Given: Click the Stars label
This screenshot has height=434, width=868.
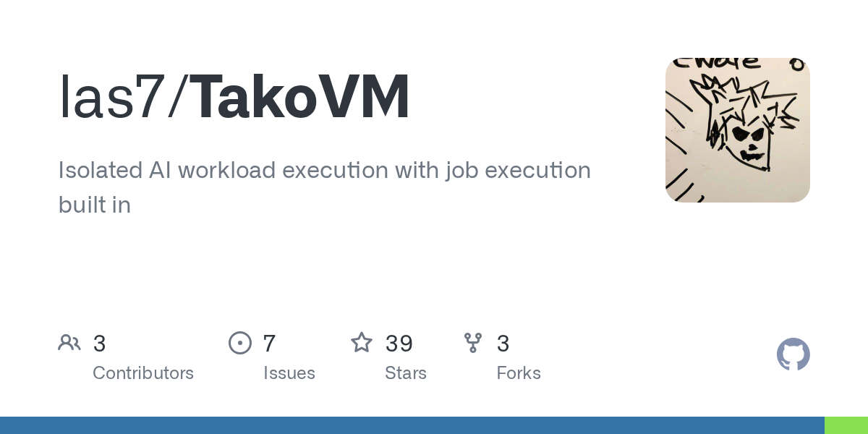Looking at the screenshot, I should 406,373.
